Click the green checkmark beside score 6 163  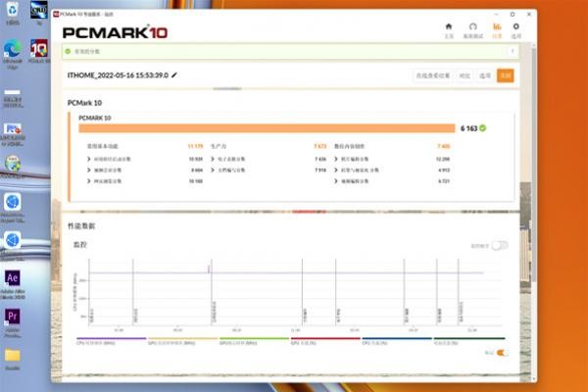pos(482,128)
